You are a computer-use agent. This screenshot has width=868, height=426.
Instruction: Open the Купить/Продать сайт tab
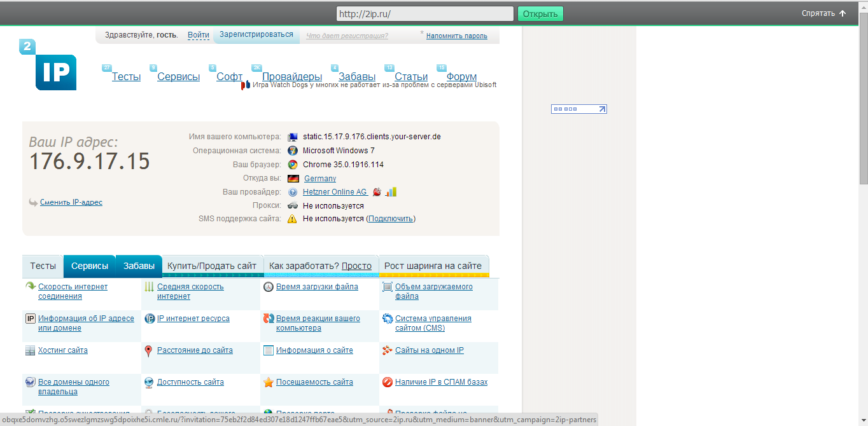point(213,266)
